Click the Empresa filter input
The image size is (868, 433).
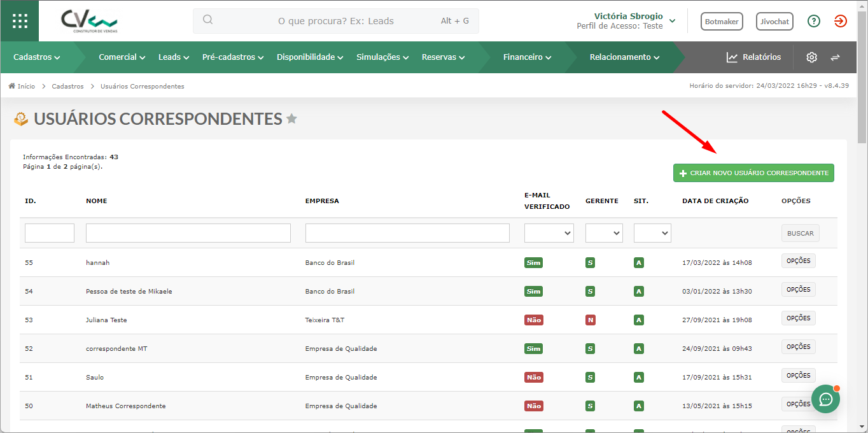[x=407, y=233]
